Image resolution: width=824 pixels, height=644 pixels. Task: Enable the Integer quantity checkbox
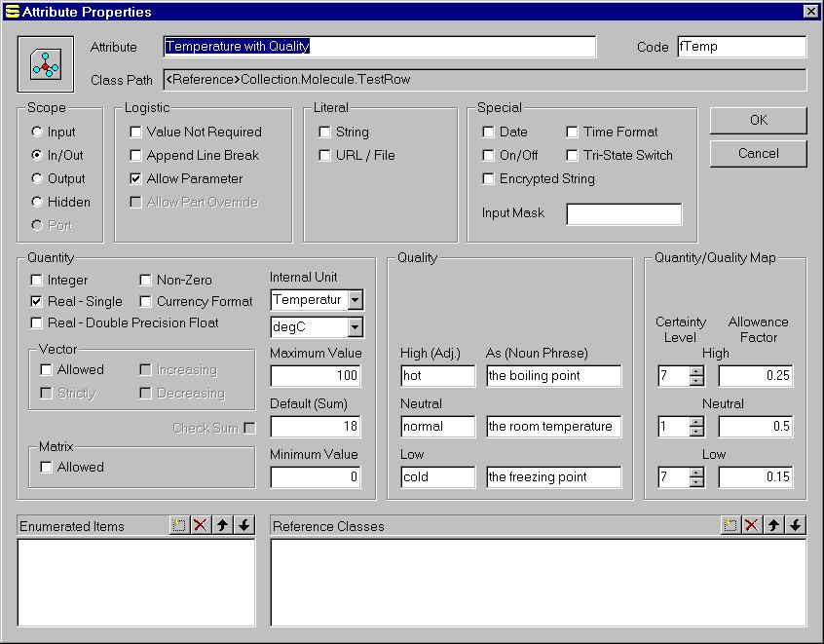pos(36,280)
